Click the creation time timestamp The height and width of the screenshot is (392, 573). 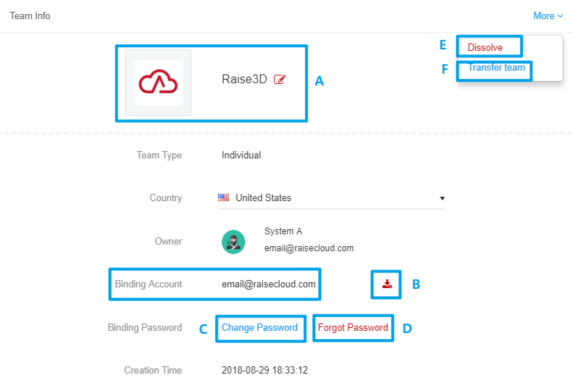coord(264,371)
